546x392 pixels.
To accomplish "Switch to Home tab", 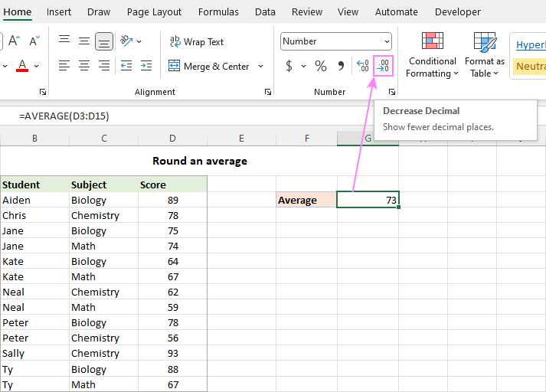I will (18, 11).
